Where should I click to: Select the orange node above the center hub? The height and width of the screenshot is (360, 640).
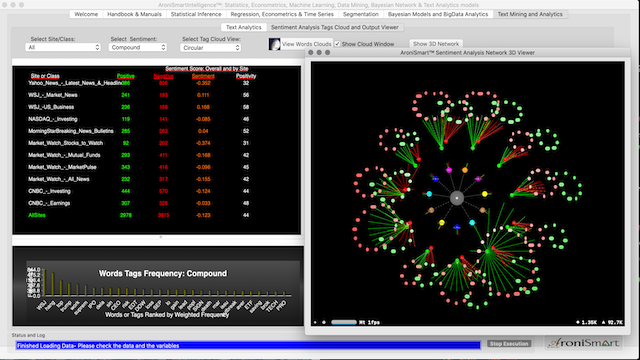(465, 170)
